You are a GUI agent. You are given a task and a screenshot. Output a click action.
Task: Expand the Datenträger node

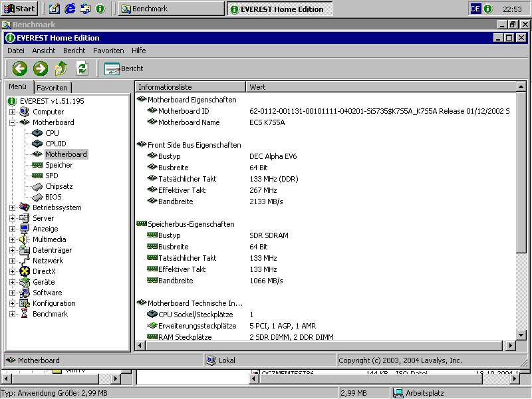pos(12,251)
